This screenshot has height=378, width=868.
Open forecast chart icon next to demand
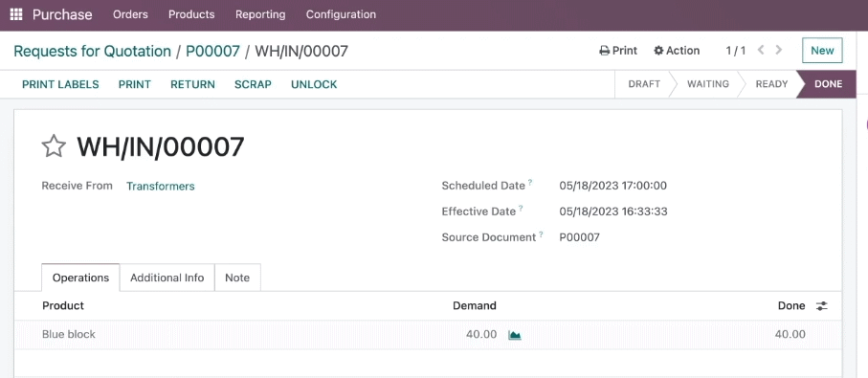tap(515, 335)
